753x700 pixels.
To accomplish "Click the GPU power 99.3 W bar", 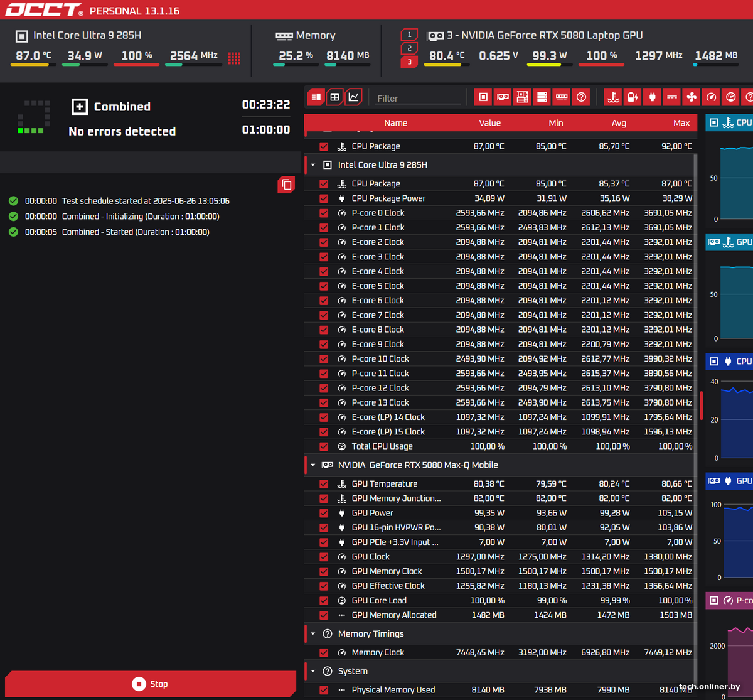I will pyautogui.click(x=550, y=65).
